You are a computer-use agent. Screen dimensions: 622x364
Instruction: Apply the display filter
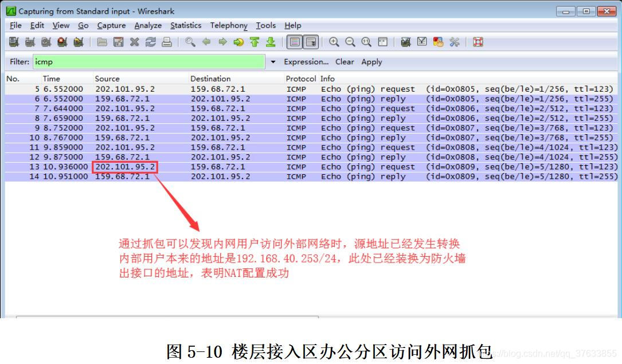371,62
